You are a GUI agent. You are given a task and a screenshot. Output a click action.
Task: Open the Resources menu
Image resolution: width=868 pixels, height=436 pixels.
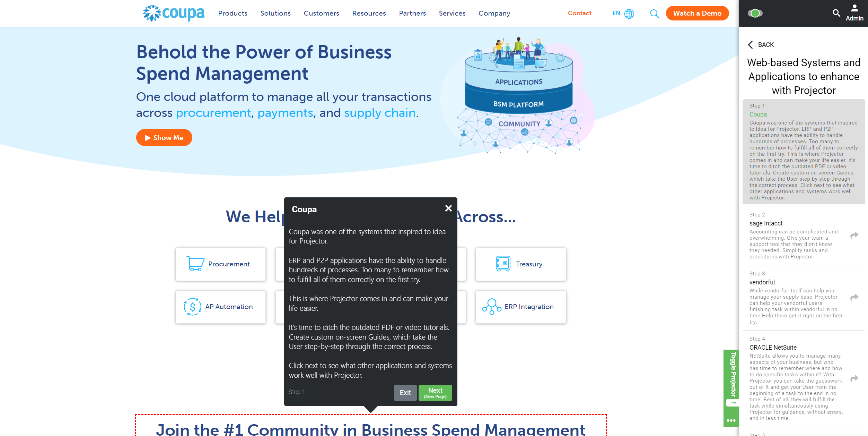point(369,13)
